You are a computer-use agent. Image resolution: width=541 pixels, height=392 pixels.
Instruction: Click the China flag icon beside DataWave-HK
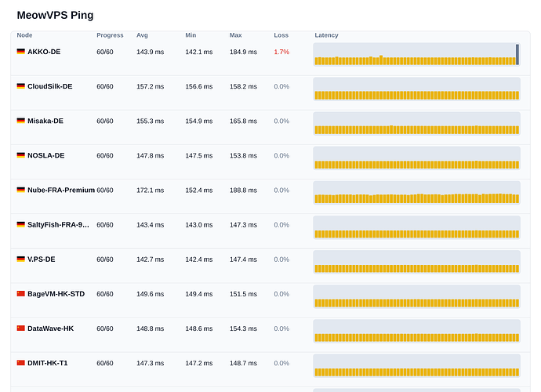20,328
